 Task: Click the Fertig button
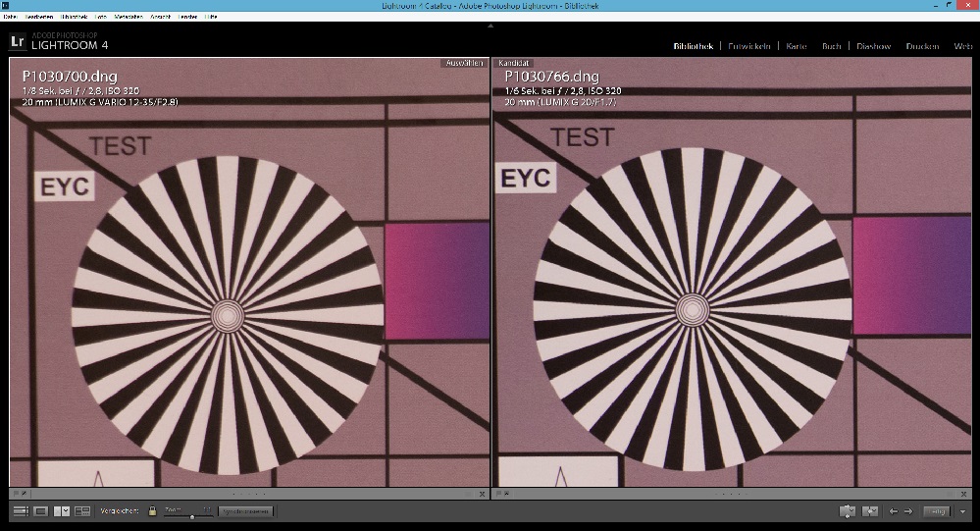click(x=938, y=511)
